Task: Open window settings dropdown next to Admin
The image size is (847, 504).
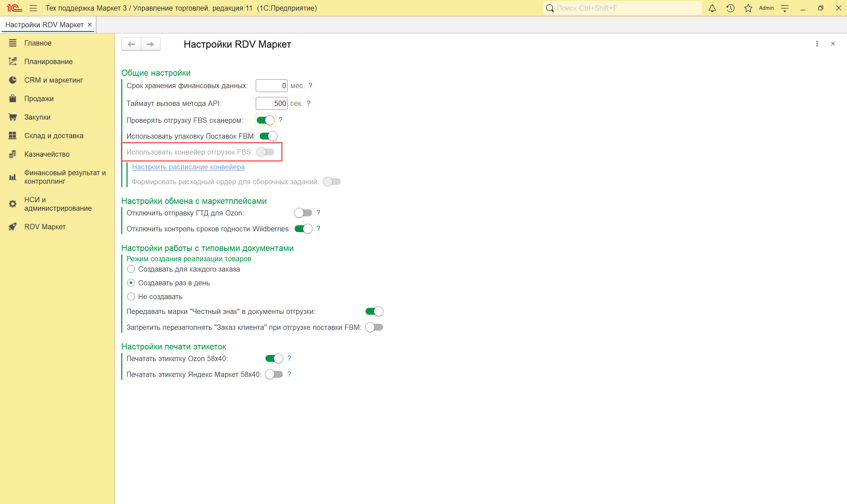Action: [785, 8]
